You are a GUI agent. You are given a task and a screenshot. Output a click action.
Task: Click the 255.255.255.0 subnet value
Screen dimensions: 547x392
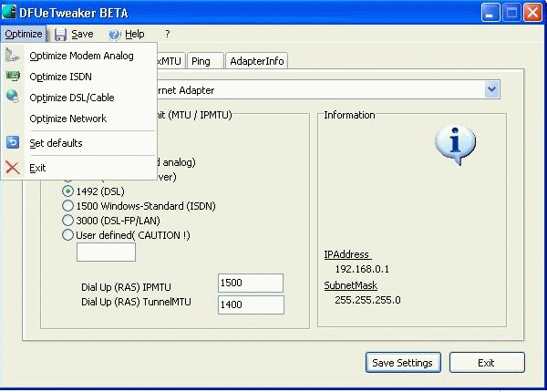367,300
